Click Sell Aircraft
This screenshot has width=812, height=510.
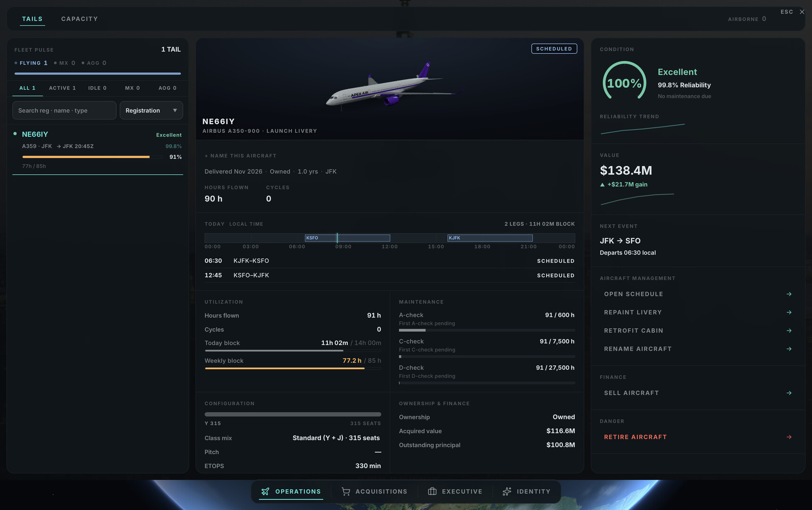698,393
